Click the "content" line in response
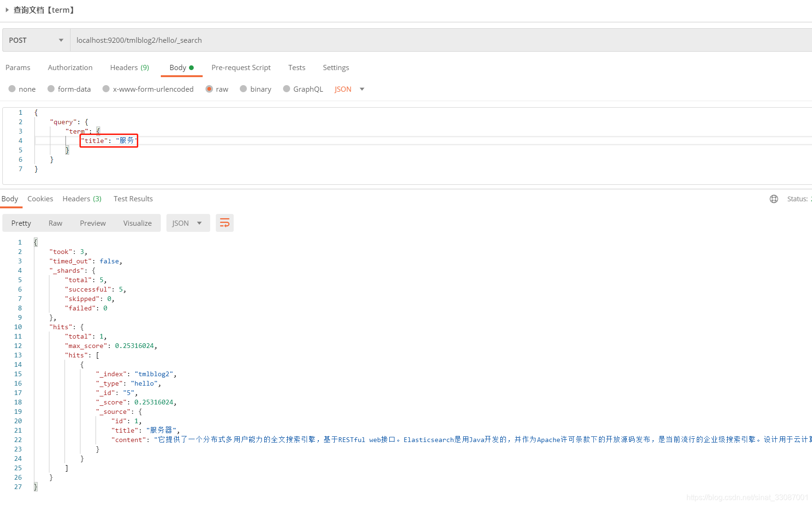812x506 pixels. click(x=461, y=440)
